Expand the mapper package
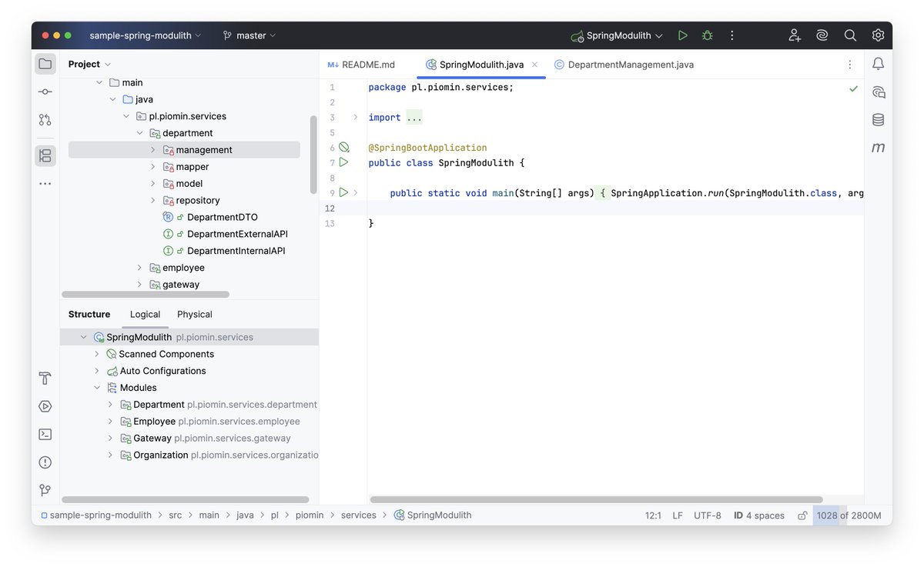The width and height of the screenshot is (924, 567). click(152, 167)
